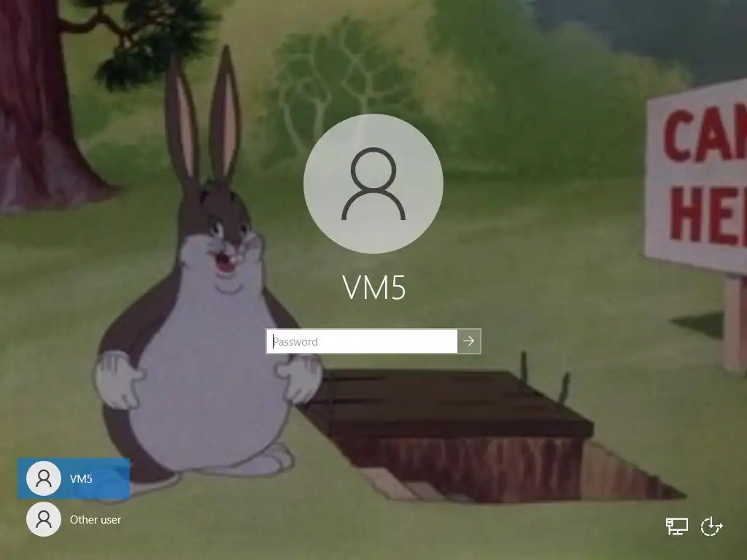Submit password with the arrow button
Viewport: 747px width, 560px height.
[x=469, y=341]
